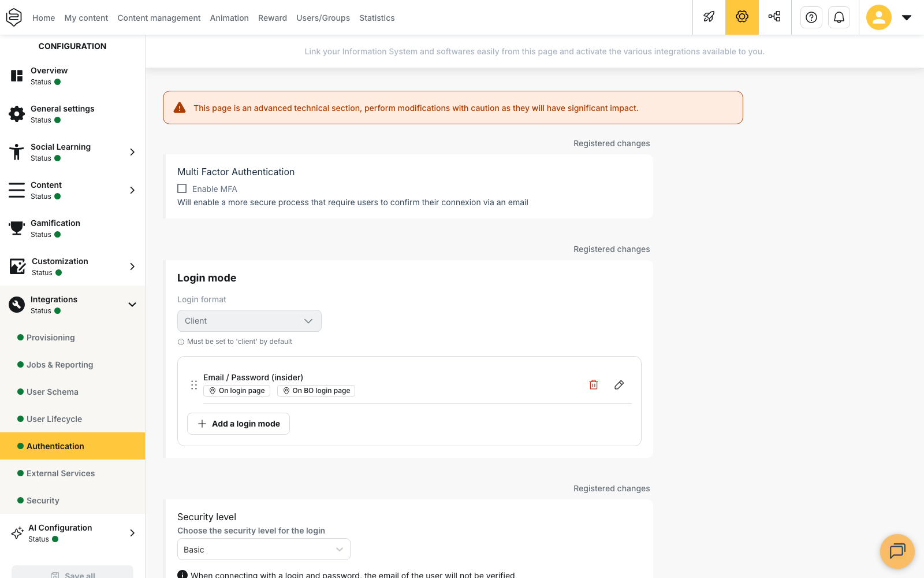This screenshot has height=578, width=924.
Task: Click the platform logo icon
Action: [x=14, y=17]
